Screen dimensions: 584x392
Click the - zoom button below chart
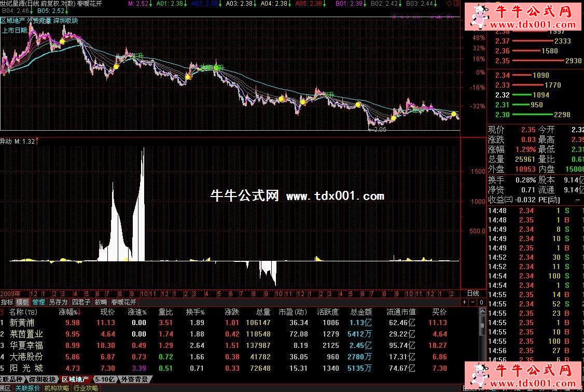click(472, 302)
